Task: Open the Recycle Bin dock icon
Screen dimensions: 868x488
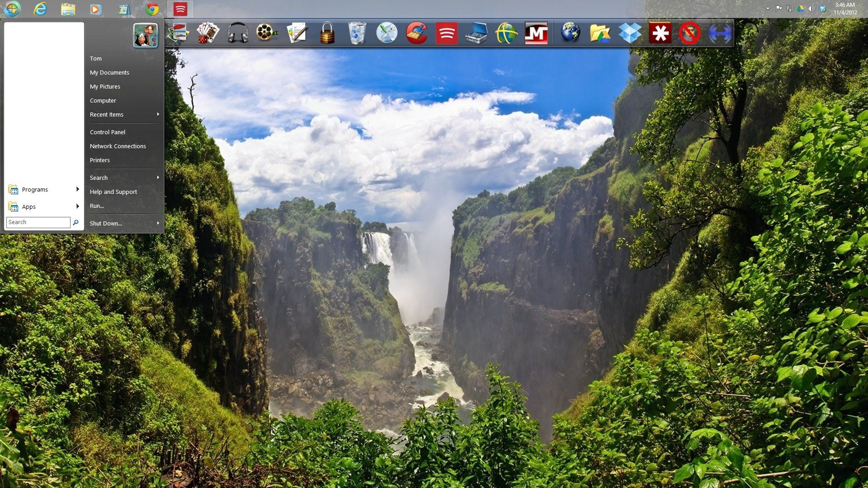Action: pyautogui.click(x=357, y=33)
